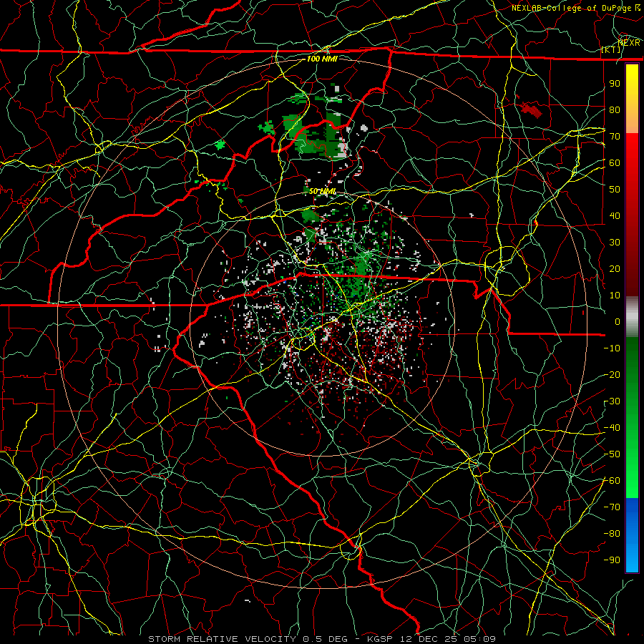Click the 80 label on the velocity scale
The width and height of the screenshot is (644, 644).
point(615,109)
